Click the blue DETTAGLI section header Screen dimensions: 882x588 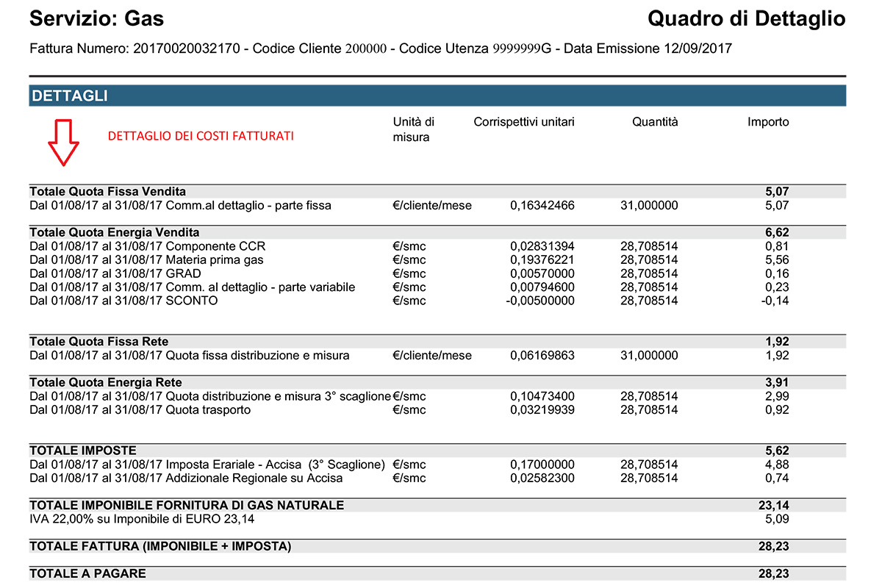(437, 96)
